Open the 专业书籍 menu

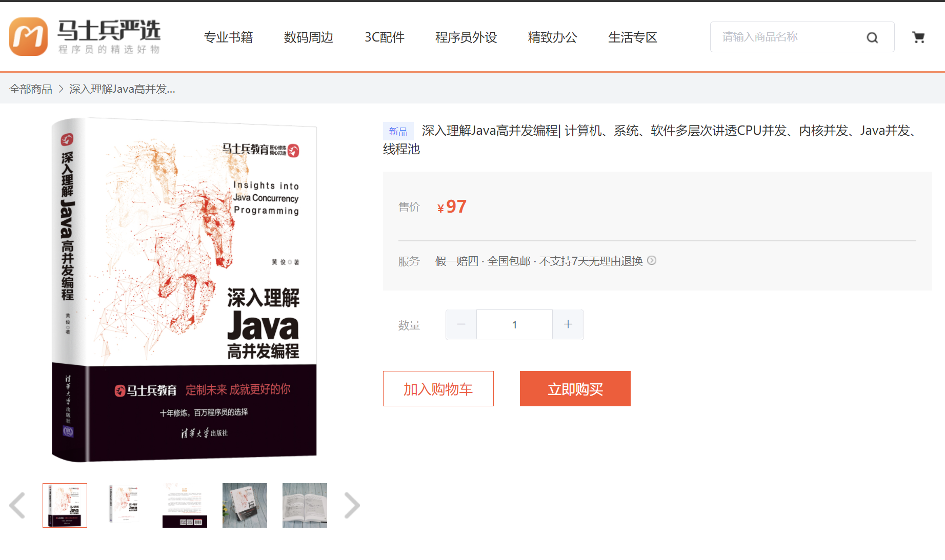pos(228,37)
